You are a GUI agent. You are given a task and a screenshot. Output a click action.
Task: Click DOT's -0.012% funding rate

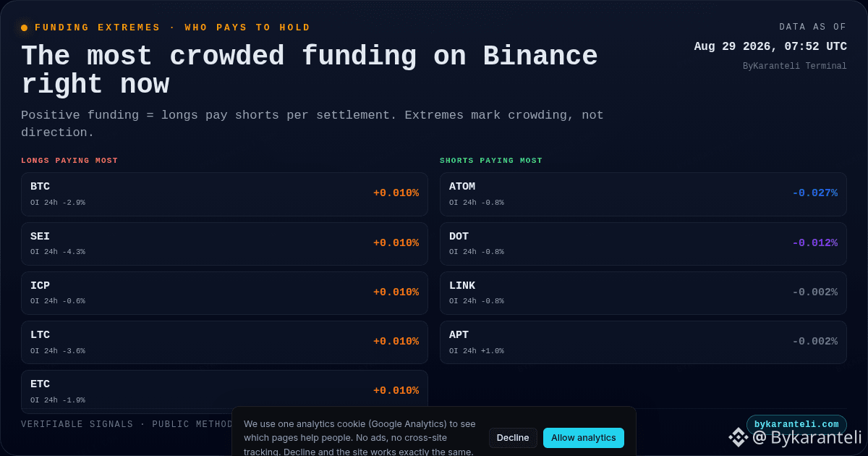click(x=814, y=243)
